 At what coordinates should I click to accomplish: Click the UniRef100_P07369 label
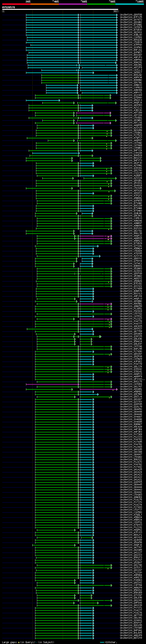[x=131, y=434]
